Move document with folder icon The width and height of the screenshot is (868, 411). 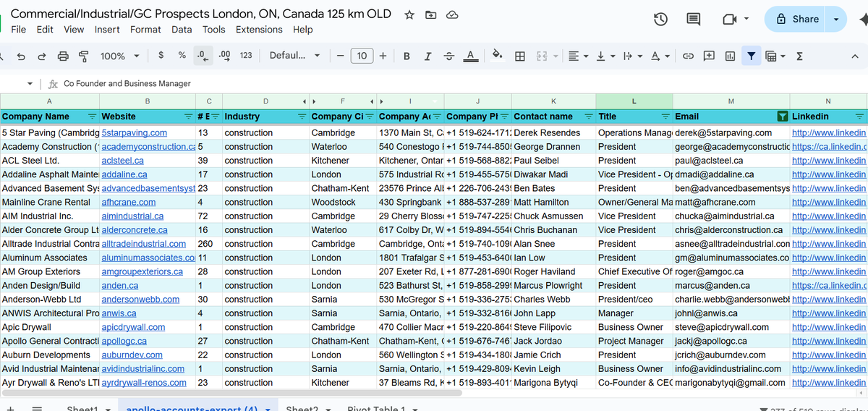(431, 14)
